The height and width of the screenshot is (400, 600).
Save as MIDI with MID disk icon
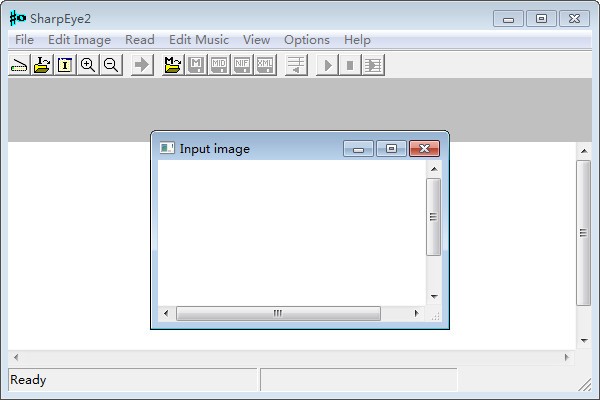219,65
